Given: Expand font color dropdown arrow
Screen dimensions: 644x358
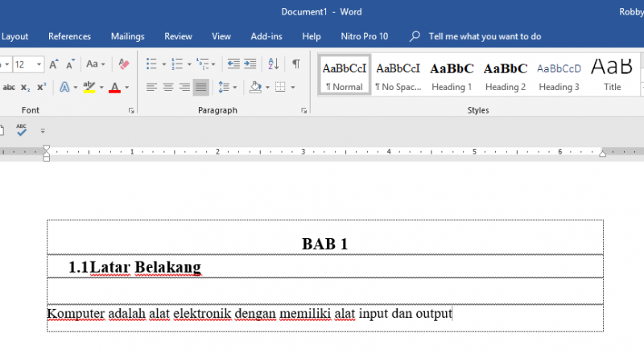Looking at the screenshot, I should pos(127,88).
